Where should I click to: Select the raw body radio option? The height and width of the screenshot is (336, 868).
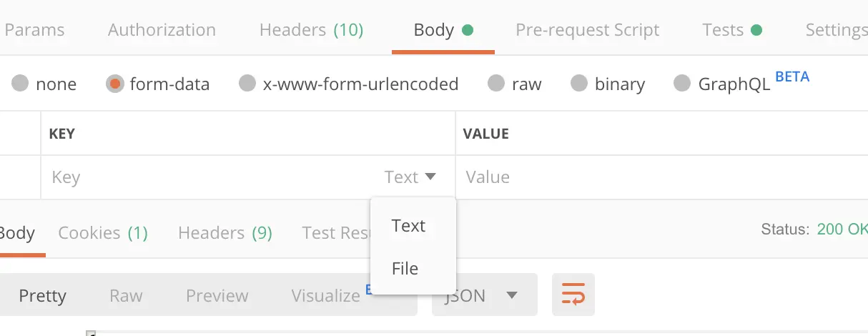pyautogui.click(x=496, y=84)
